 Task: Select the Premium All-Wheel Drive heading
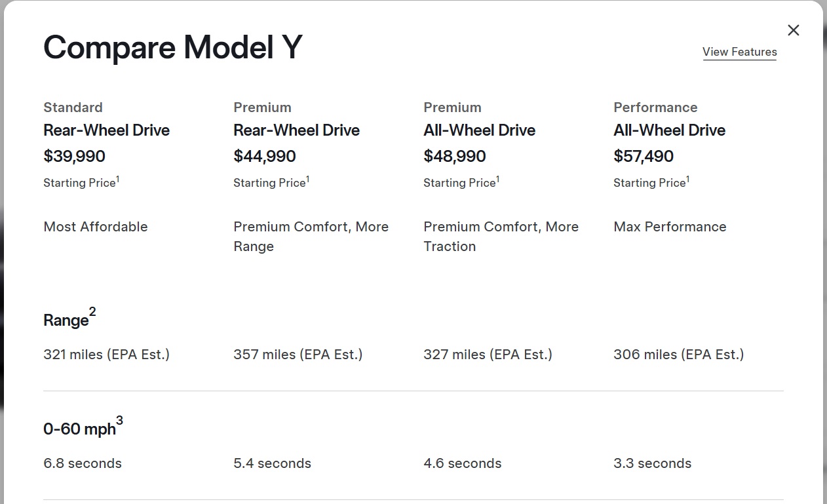tap(479, 130)
